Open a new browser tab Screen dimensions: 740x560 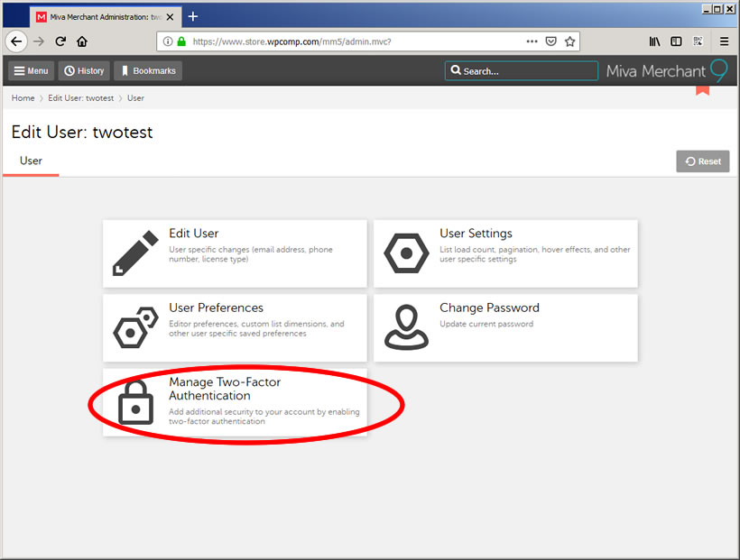pos(193,16)
